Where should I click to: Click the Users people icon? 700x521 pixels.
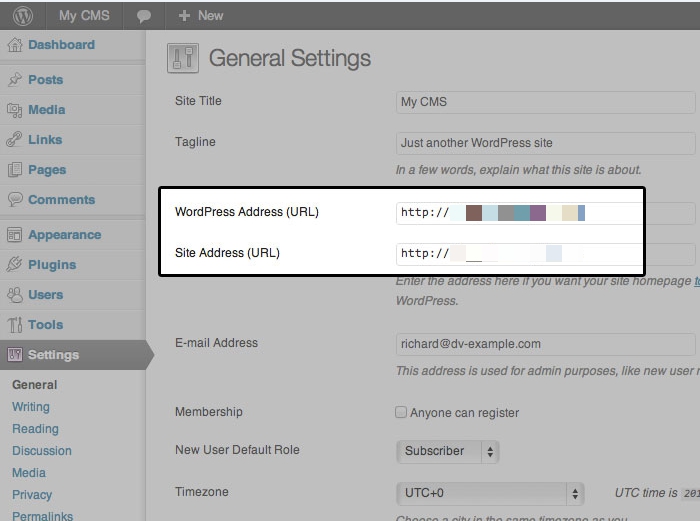15,295
